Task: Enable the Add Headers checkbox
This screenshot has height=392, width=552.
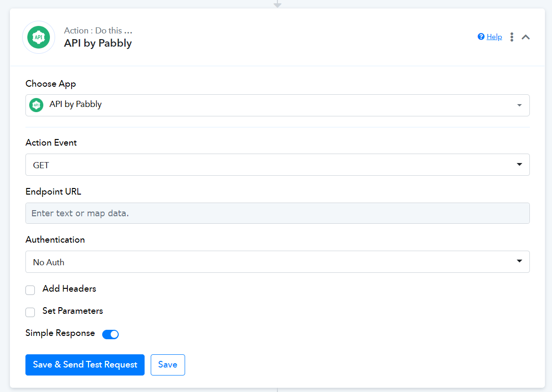Action: pos(30,290)
